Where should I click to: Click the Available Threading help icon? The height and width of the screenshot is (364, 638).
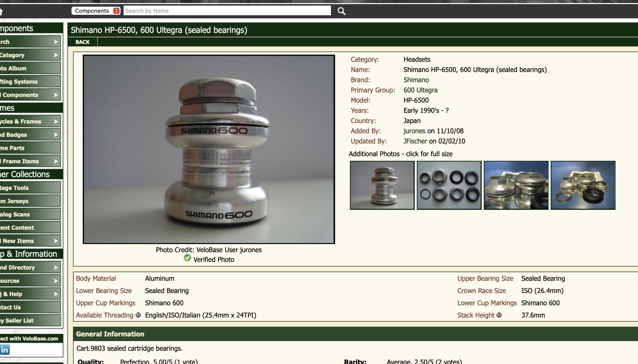click(x=138, y=315)
